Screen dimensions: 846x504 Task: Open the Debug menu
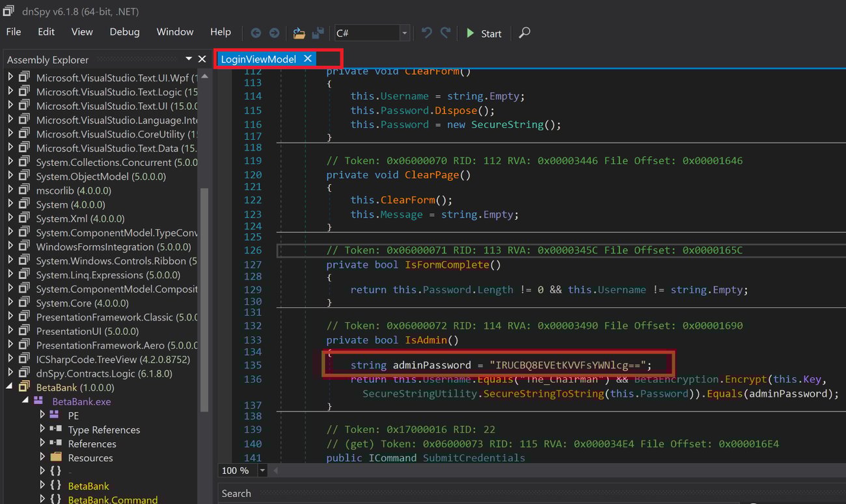click(124, 31)
